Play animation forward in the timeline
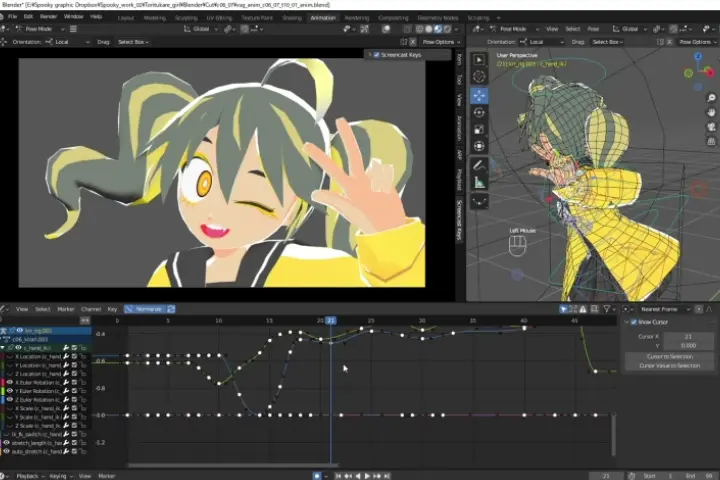The height and width of the screenshot is (480, 720). point(367,476)
